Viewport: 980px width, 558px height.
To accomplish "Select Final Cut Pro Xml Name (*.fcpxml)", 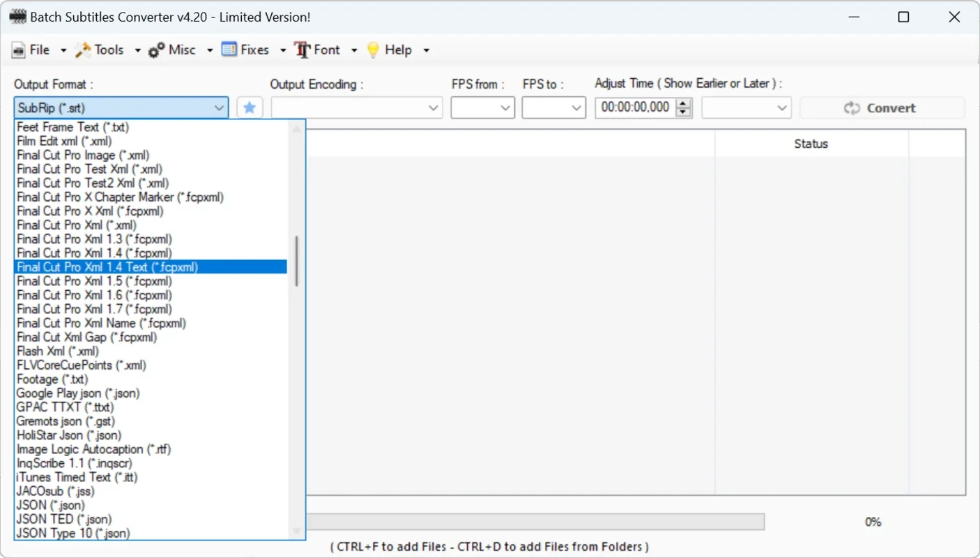I will tap(151, 323).
